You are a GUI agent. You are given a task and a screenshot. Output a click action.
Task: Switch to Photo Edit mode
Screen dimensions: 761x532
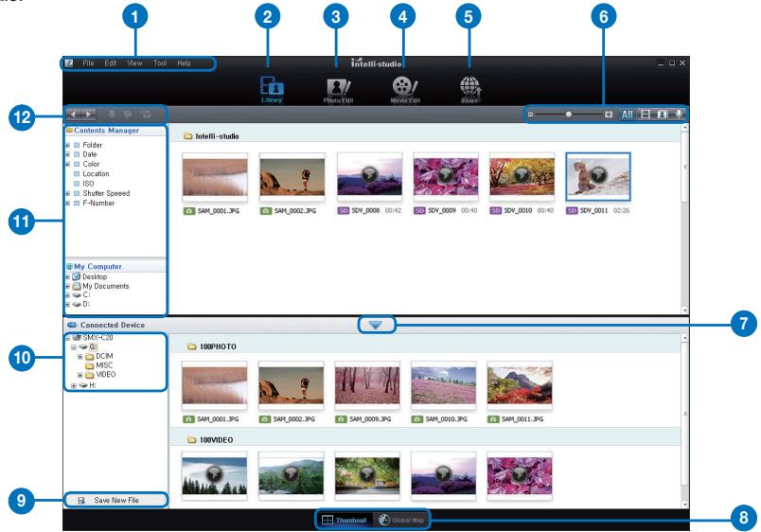coord(338,90)
